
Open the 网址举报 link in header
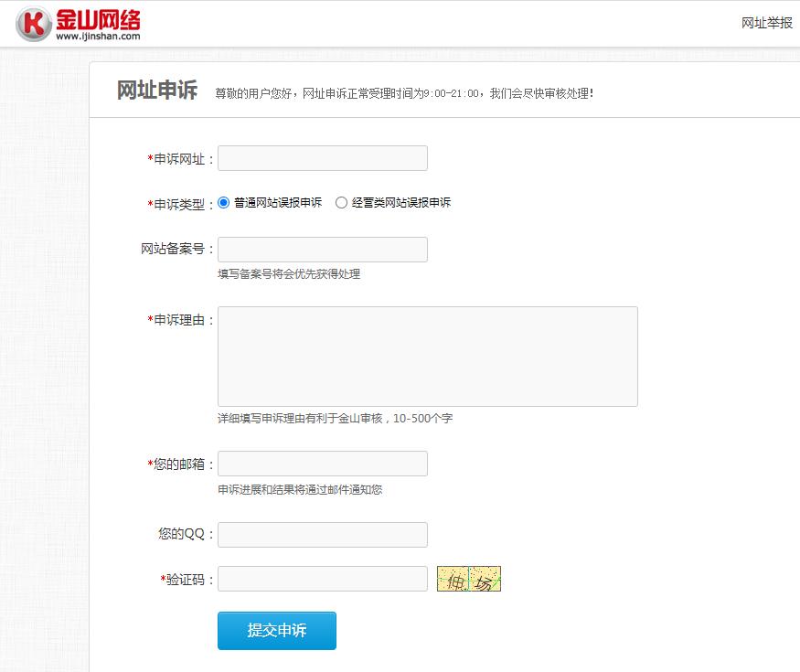click(x=766, y=23)
